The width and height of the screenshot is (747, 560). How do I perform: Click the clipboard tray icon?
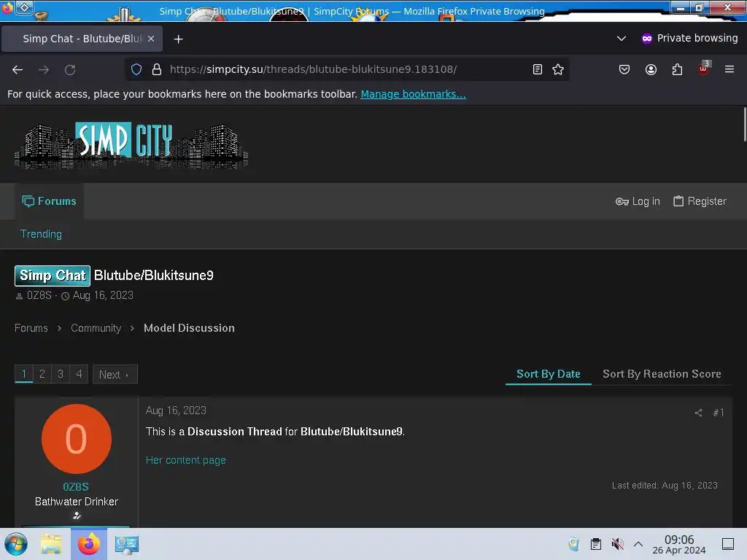tap(595, 544)
